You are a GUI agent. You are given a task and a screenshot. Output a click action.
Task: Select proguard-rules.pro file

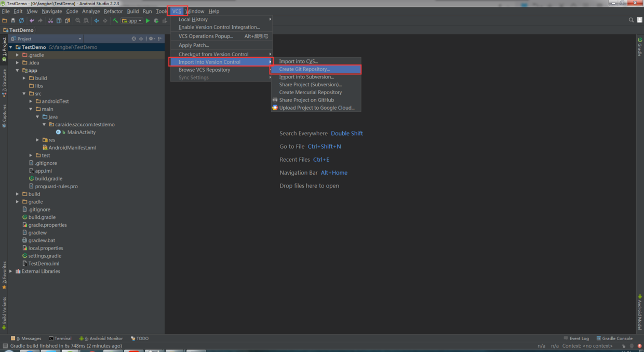tap(53, 186)
